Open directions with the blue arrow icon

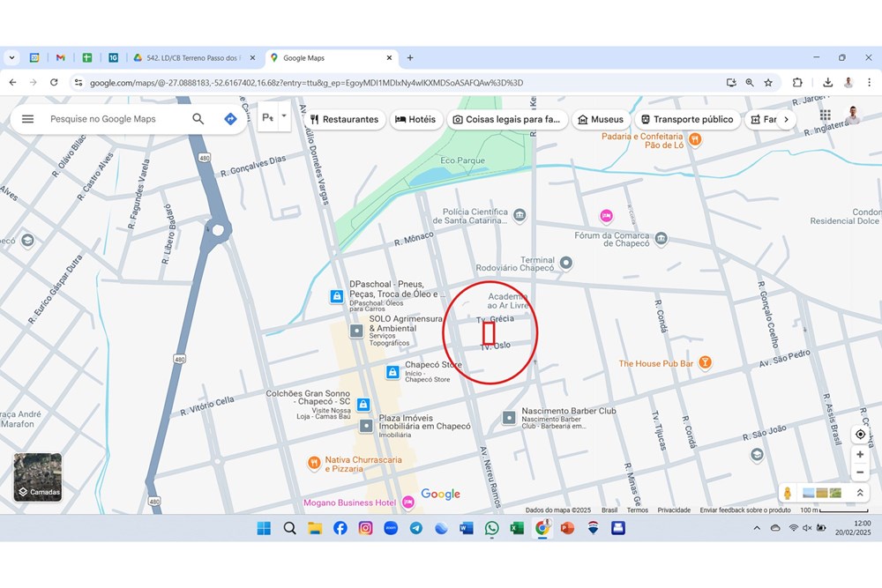tap(230, 119)
